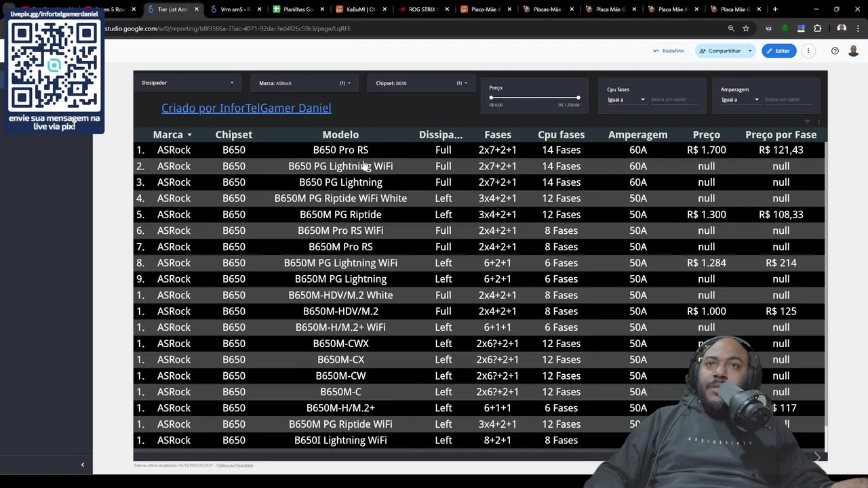
Task: Open the Google account avatar
Action: (x=854, y=51)
